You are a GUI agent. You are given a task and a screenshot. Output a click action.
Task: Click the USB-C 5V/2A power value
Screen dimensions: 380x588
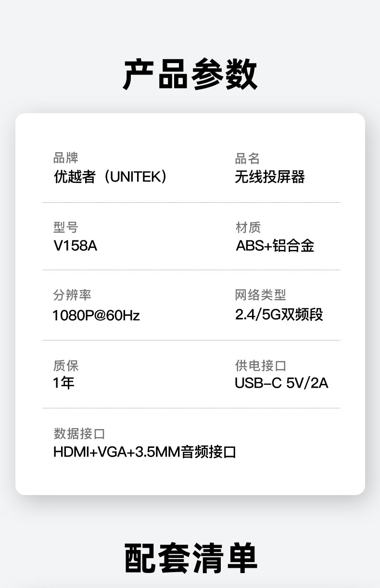pyautogui.click(x=281, y=383)
